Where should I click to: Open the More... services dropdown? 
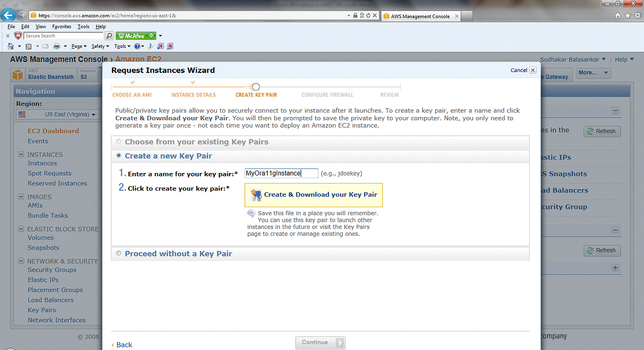pos(593,73)
